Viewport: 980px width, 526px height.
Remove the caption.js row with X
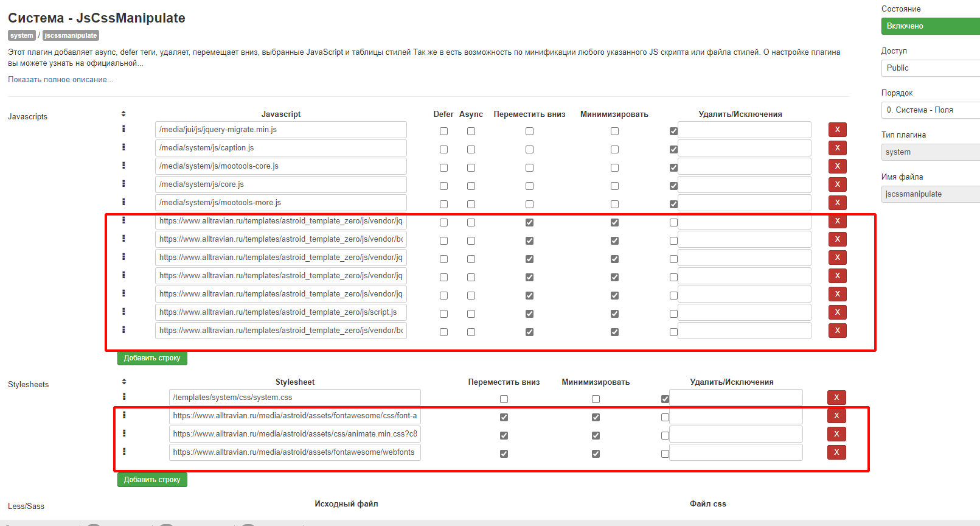(x=837, y=148)
